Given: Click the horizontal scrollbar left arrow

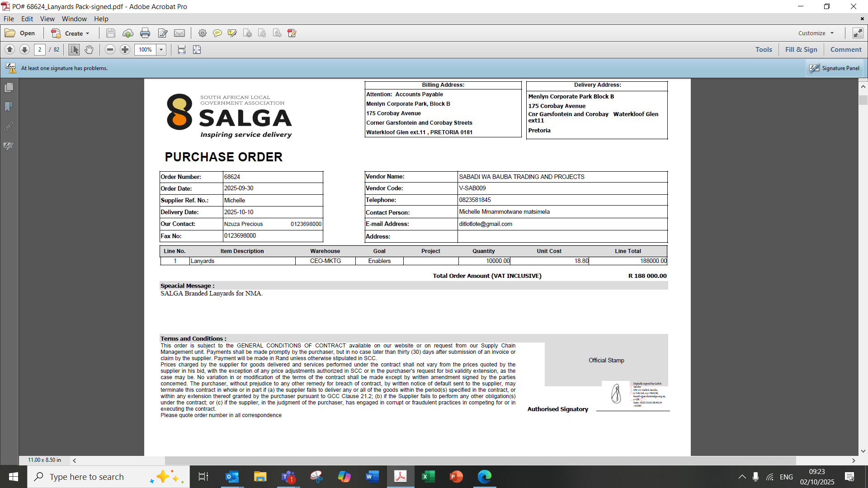Looking at the screenshot, I should tap(75, 460).
